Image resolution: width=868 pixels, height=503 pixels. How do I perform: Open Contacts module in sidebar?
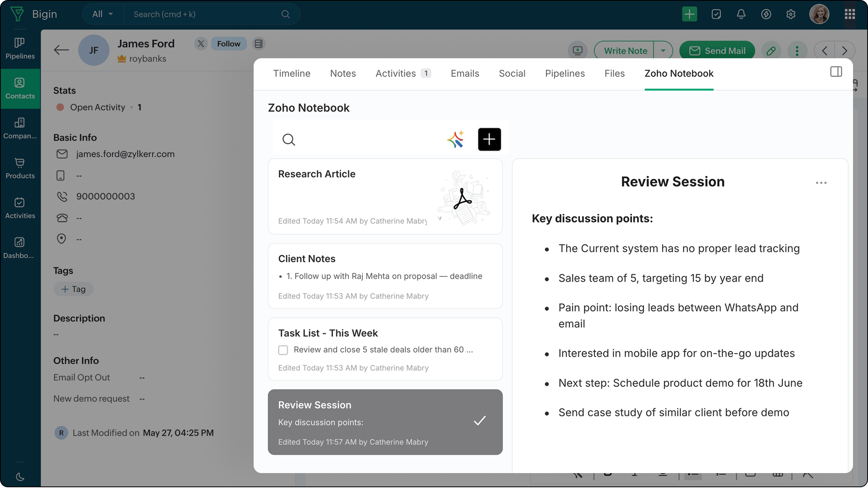[20, 89]
